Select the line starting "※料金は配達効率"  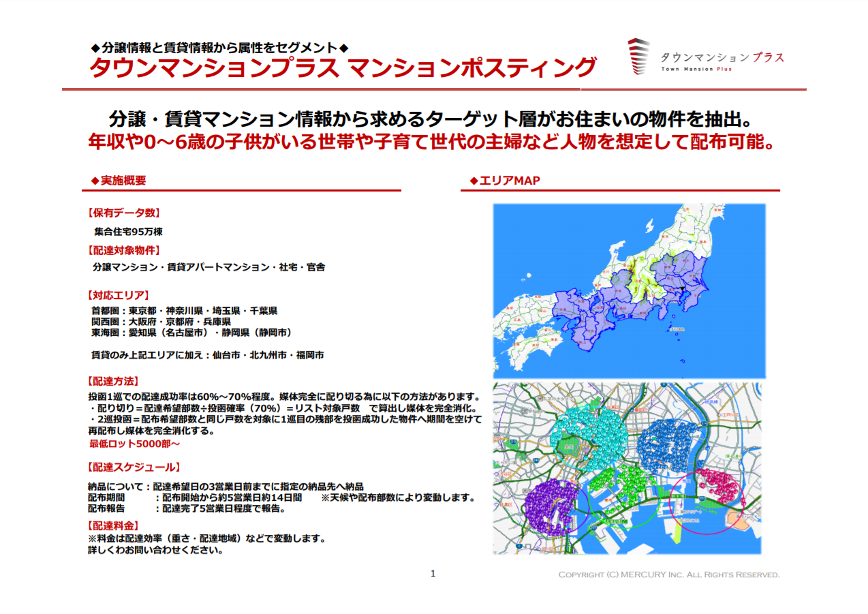(207, 538)
